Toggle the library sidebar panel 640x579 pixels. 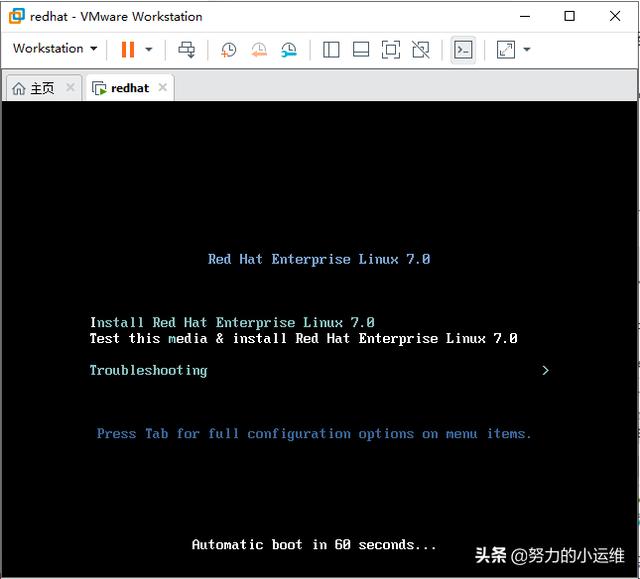[331, 50]
